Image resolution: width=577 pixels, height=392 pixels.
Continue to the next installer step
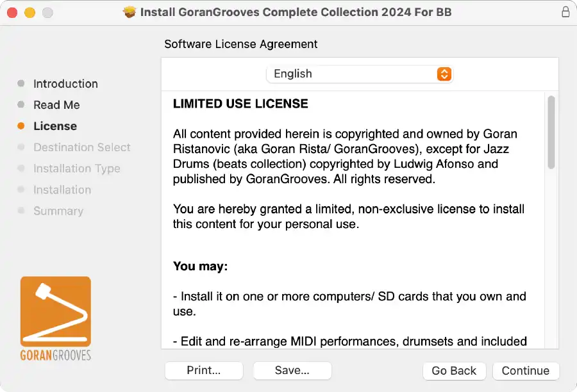click(526, 371)
